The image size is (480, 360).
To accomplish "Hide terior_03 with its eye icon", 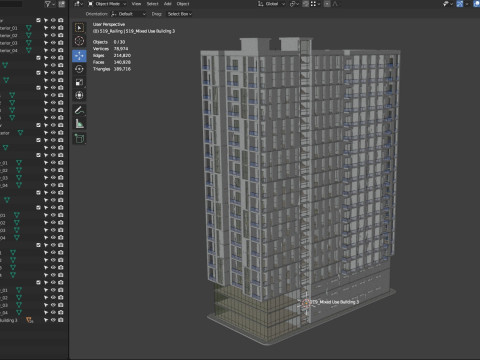I will point(53,43).
